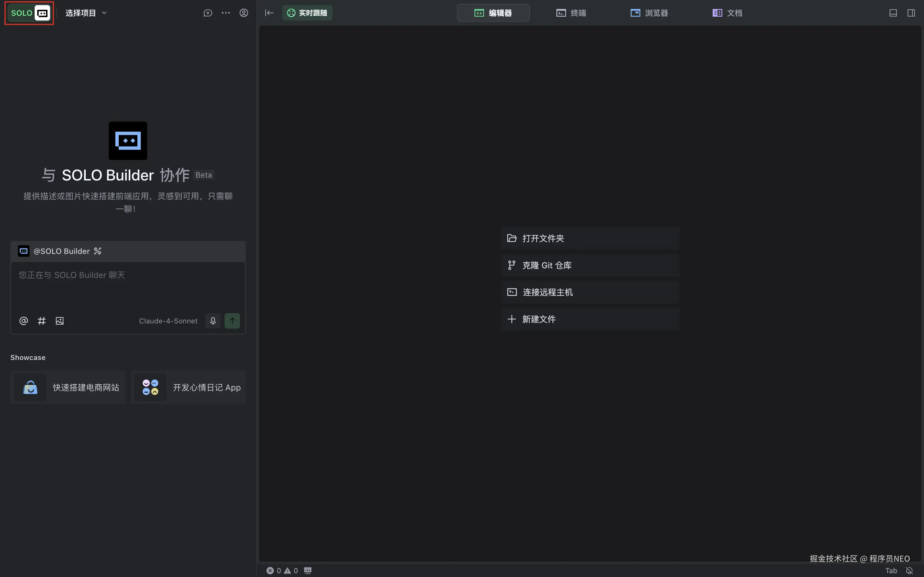Toggle the bottom panel layout icon
Image resolution: width=924 pixels, height=577 pixels.
(x=893, y=13)
